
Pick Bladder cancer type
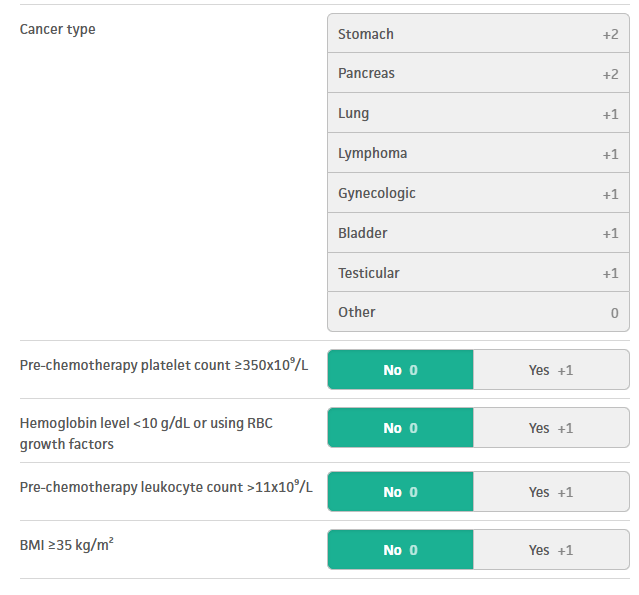point(478,233)
